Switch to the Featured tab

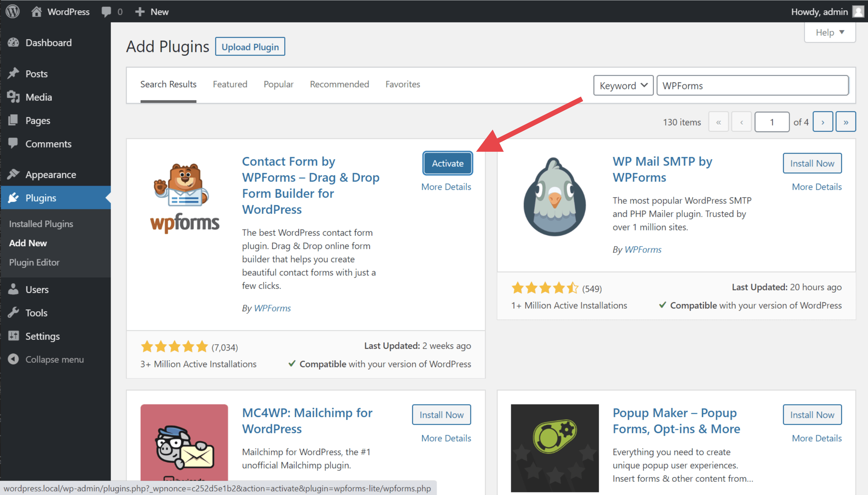(x=230, y=84)
